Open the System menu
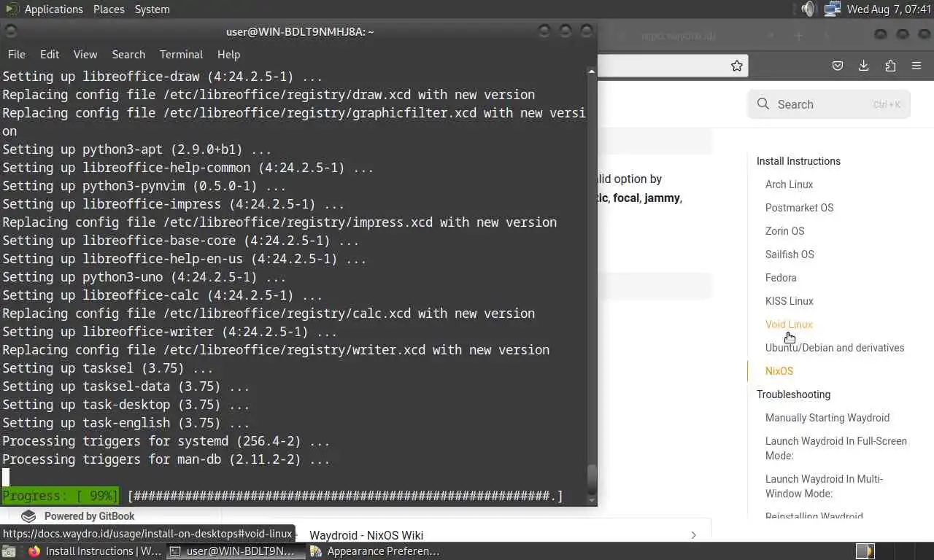This screenshot has height=560, width=934. (152, 9)
